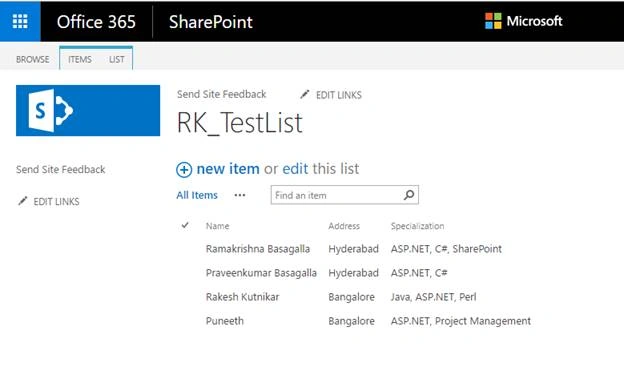Click the Office 365 header link

click(96, 21)
